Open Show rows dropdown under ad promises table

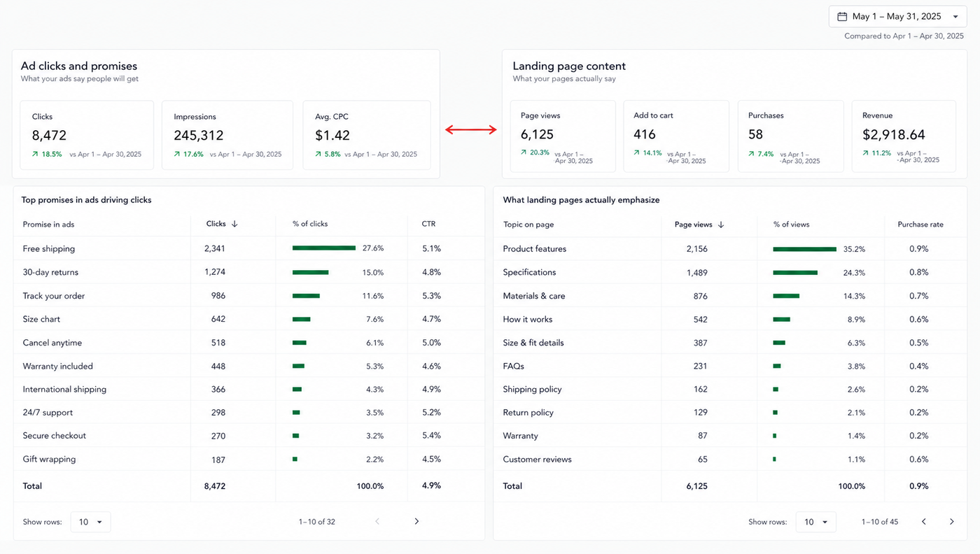tap(90, 522)
